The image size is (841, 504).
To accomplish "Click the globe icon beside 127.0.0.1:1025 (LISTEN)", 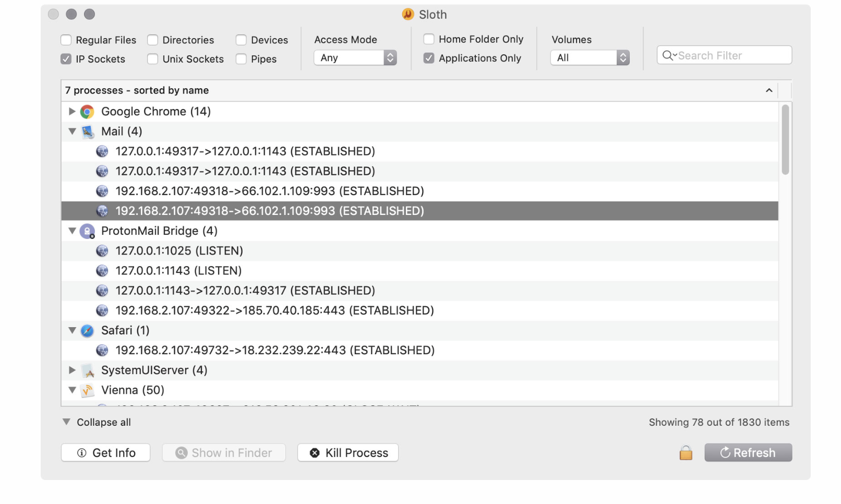I will point(102,251).
